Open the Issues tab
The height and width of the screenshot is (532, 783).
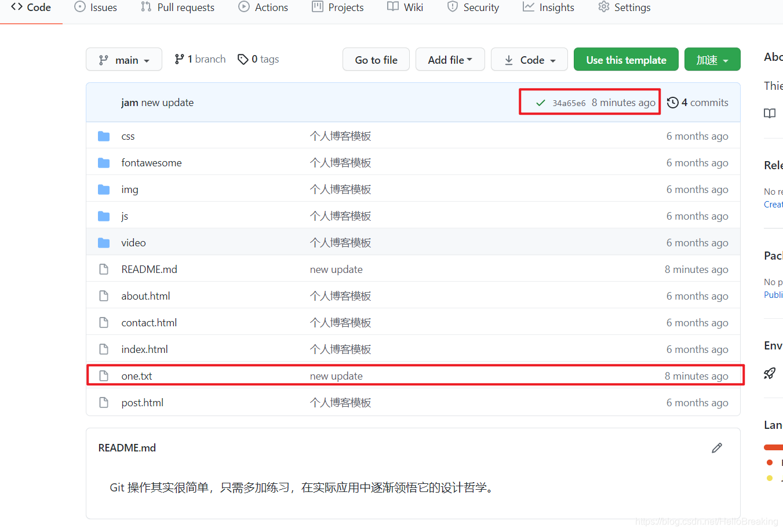point(96,8)
